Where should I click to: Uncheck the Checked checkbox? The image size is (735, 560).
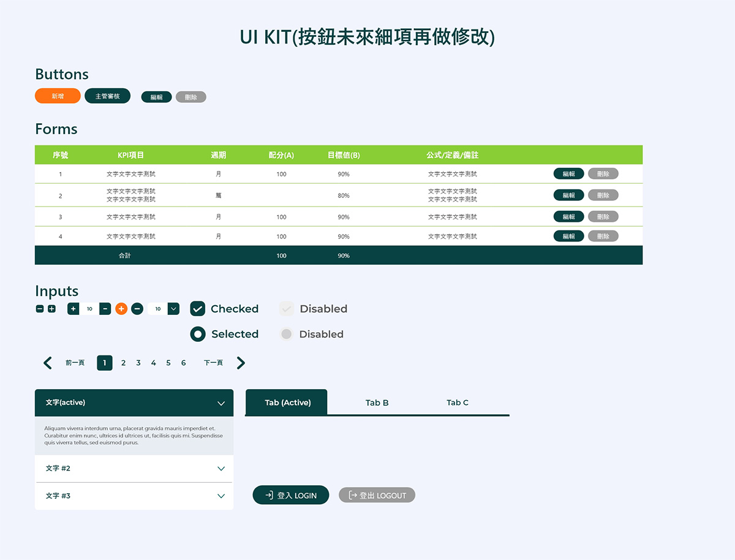197,309
